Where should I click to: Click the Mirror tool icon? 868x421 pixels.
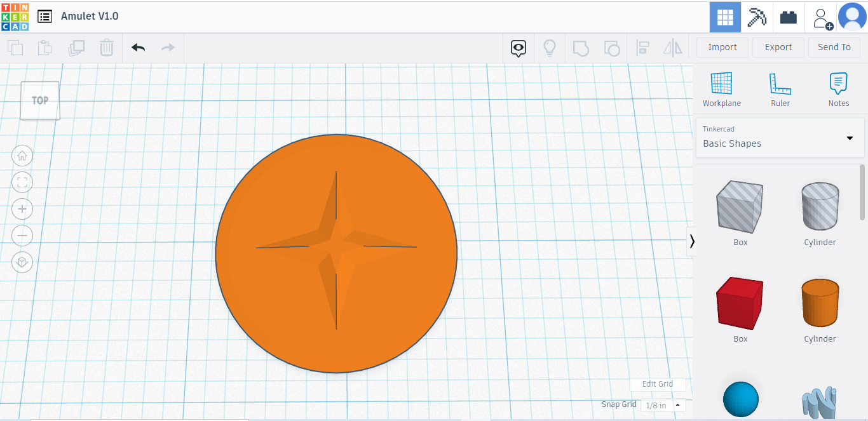click(672, 48)
